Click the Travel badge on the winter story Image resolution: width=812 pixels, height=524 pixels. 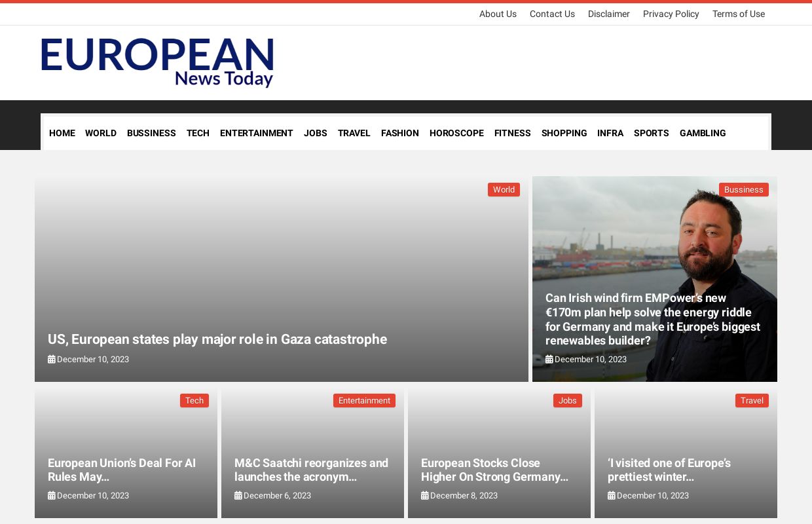(x=752, y=400)
